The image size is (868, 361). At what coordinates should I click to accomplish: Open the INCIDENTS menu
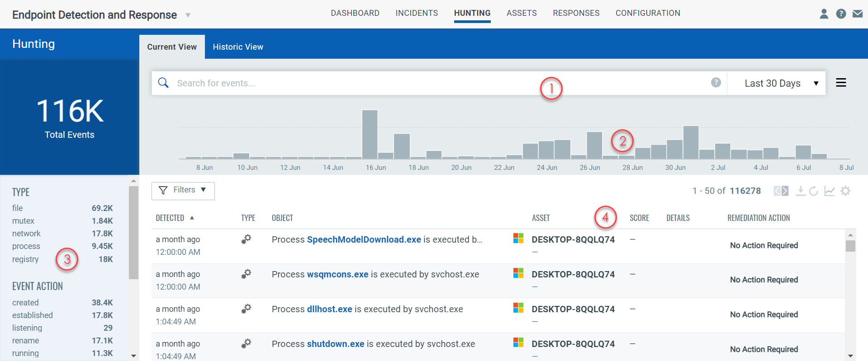(x=417, y=13)
